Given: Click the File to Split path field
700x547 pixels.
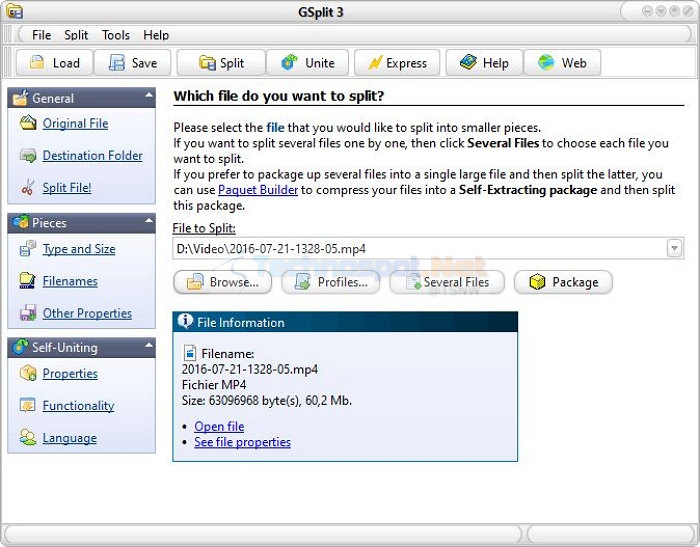Looking at the screenshot, I should click(420, 248).
